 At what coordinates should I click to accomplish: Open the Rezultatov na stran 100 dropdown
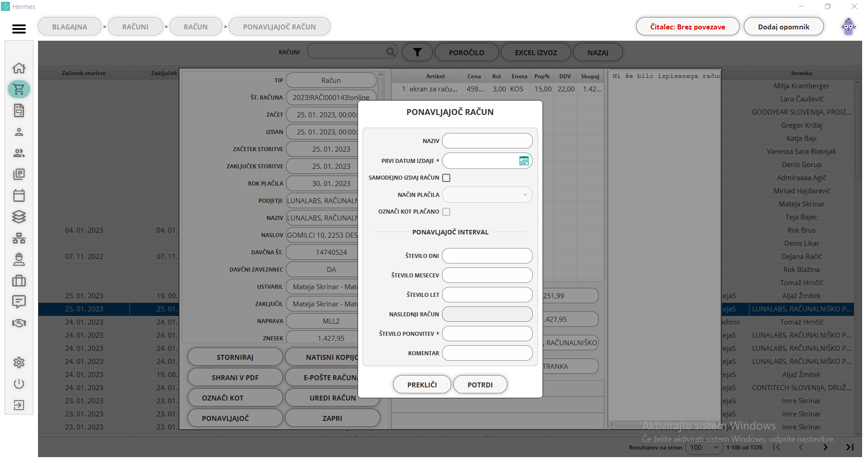click(x=704, y=448)
